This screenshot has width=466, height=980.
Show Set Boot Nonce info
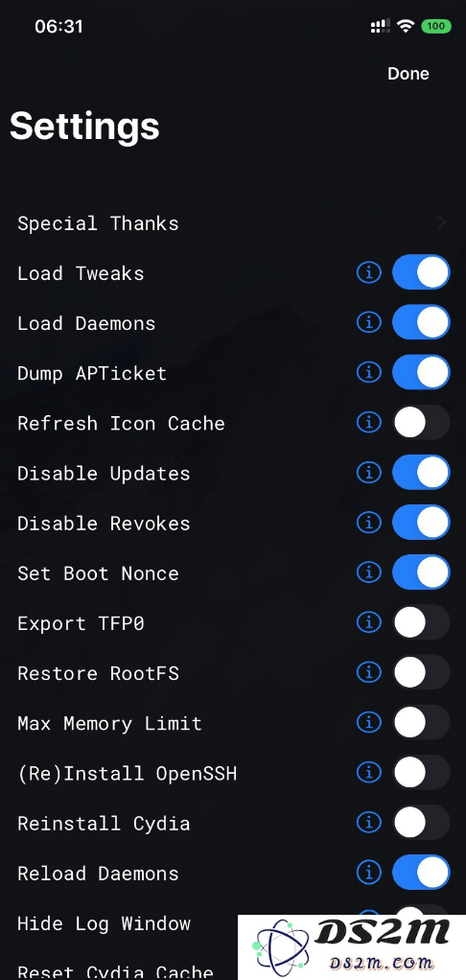tap(368, 572)
